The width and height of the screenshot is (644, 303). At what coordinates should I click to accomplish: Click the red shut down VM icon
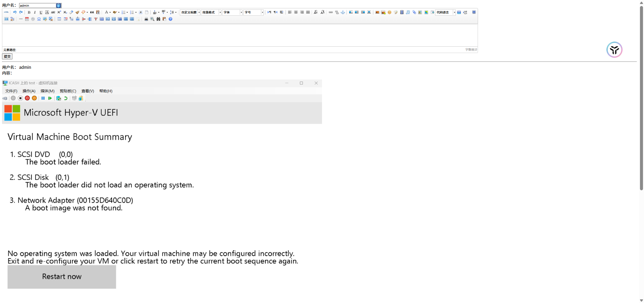27,98
